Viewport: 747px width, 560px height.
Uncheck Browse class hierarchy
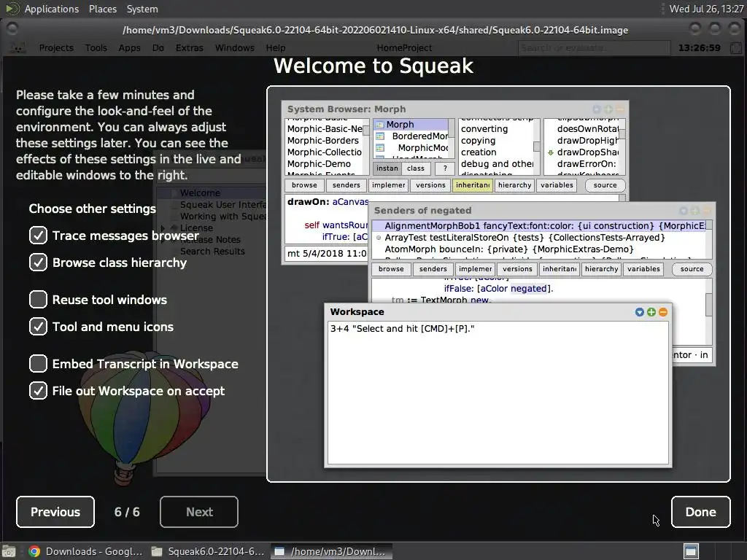(38, 262)
